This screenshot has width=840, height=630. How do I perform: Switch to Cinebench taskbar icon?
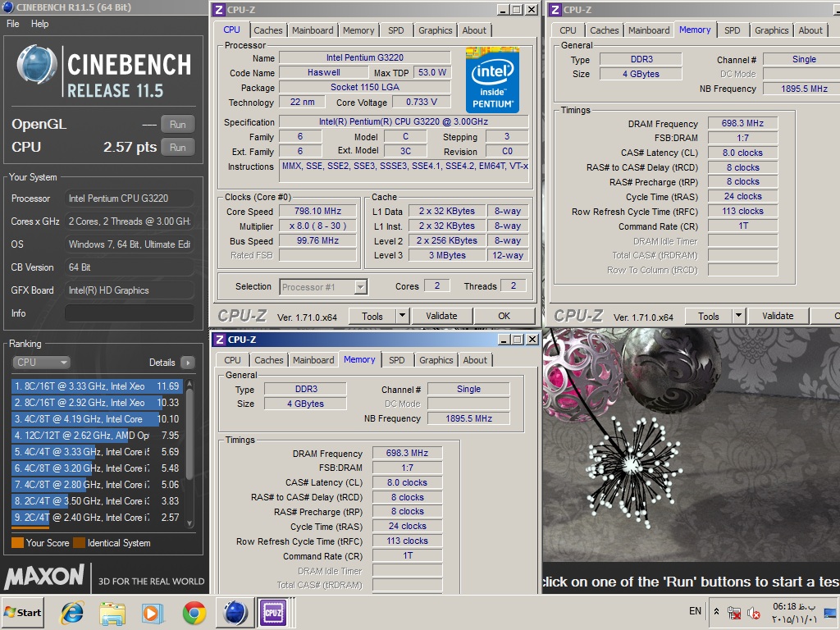coord(235,612)
